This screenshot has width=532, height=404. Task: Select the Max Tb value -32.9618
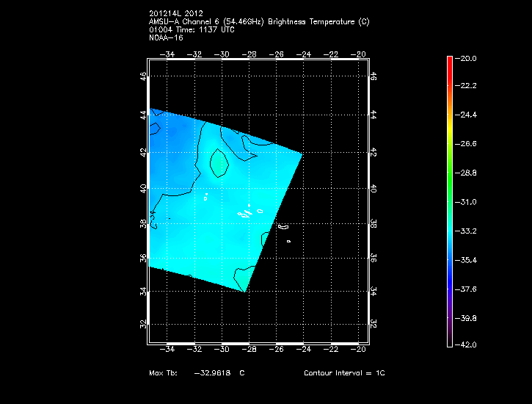[x=212, y=373]
